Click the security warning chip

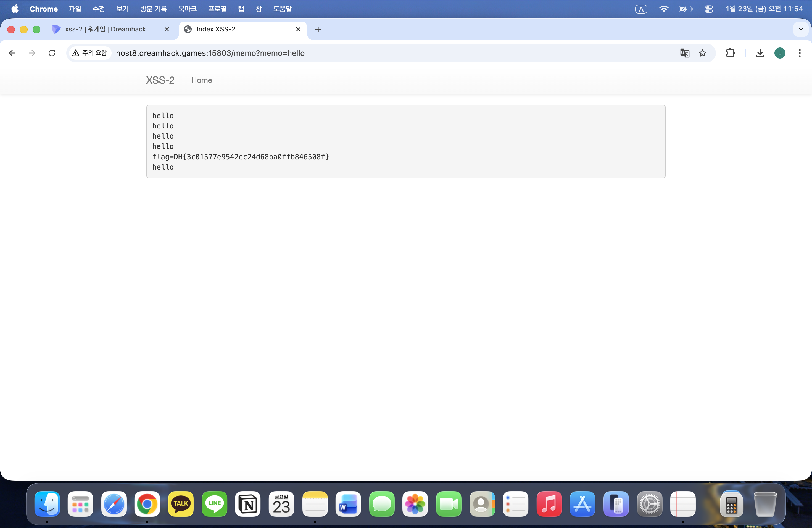[90, 53]
